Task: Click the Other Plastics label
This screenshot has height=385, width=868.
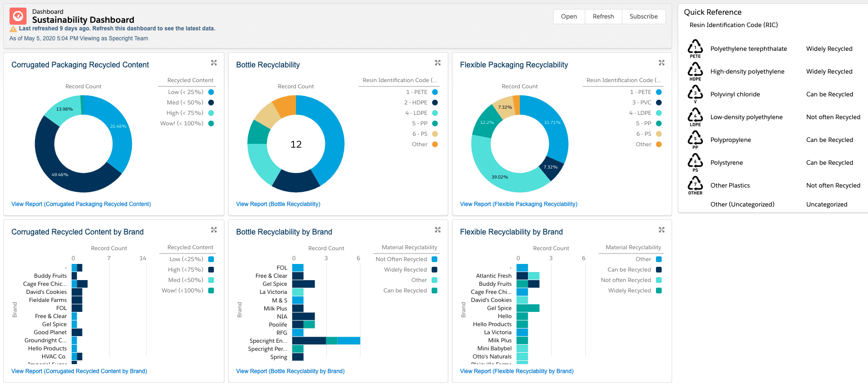Action: (x=730, y=185)
